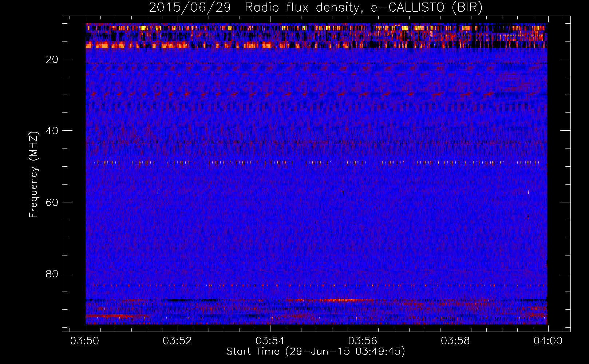Click the 'Start Time (29-Jun-15 03:49:45)' label

316,352
